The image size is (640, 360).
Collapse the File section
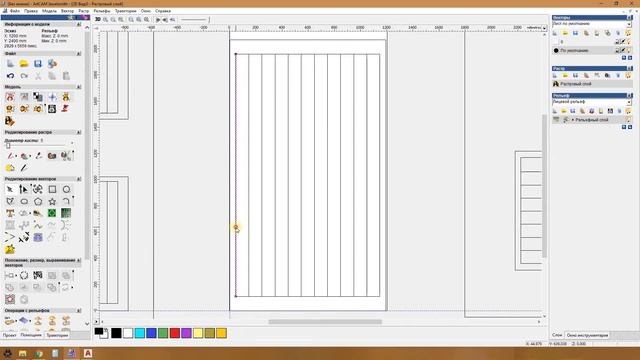click(x=79, y=53)
